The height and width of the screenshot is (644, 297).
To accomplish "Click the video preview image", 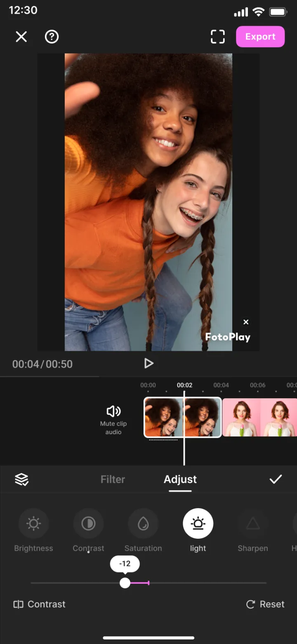I will pos(148,202).
